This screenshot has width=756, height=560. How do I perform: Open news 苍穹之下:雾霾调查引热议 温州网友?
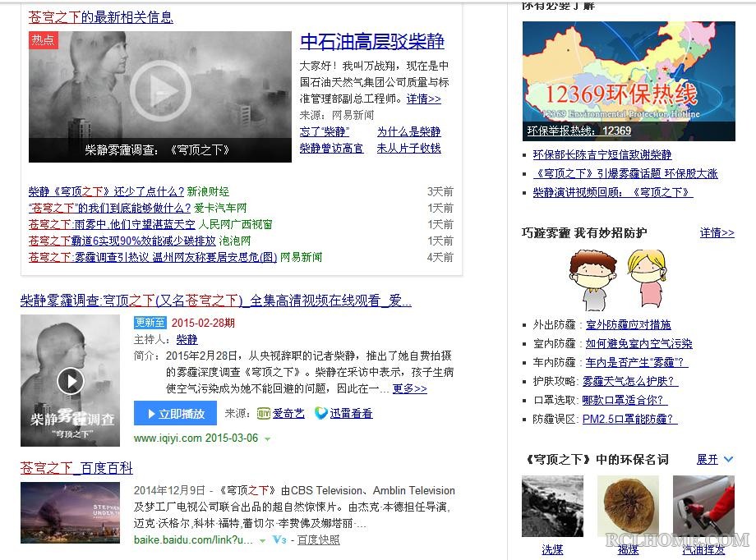[153, 257]
